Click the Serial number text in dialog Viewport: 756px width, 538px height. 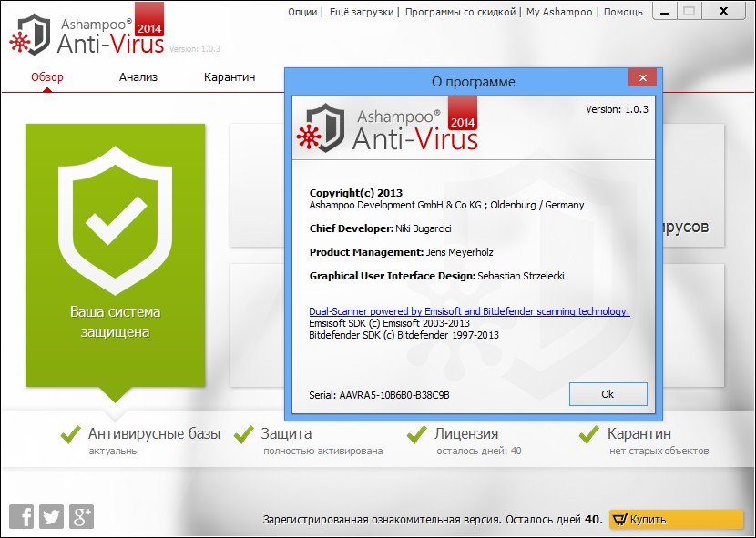coord(379,395)
